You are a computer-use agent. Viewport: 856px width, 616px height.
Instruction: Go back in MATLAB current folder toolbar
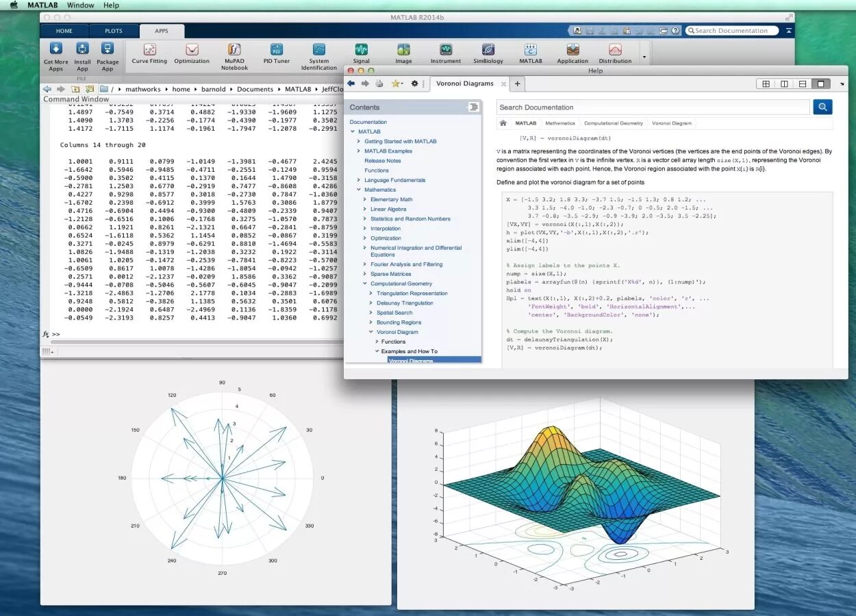[x=47, y=89]
